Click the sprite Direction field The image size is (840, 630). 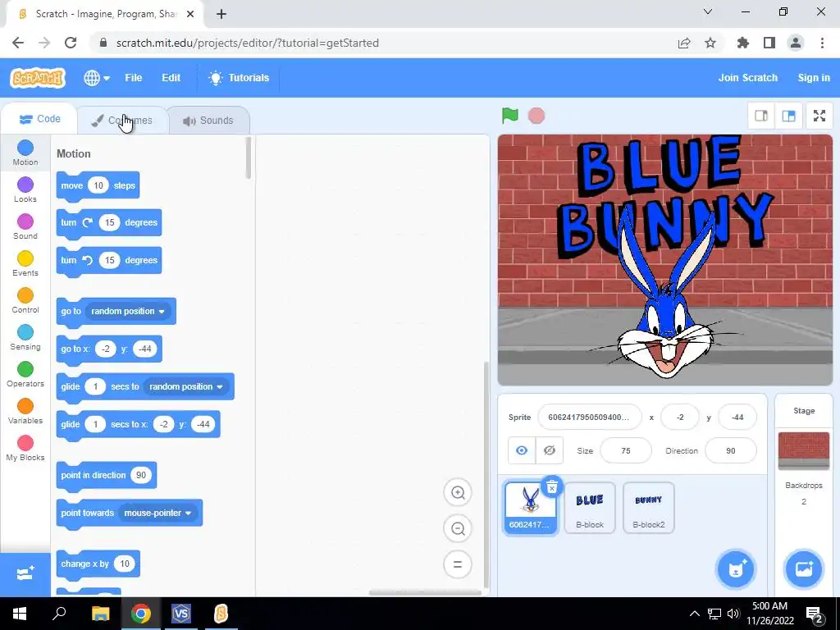tap(731, 451)
